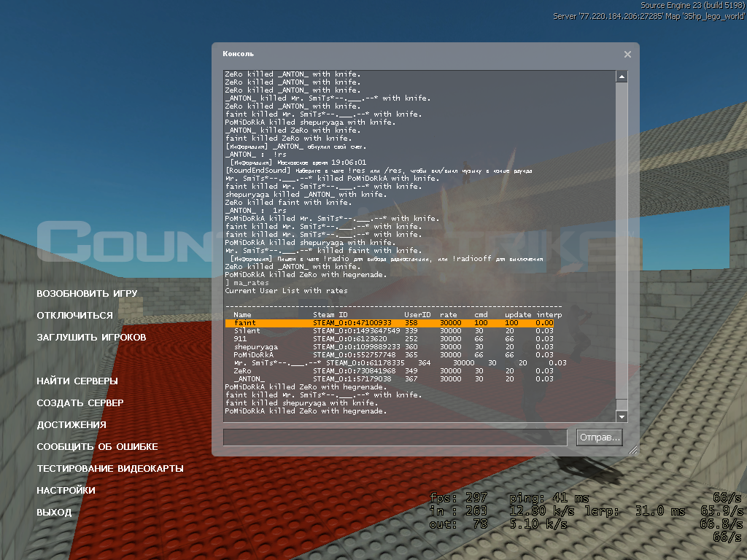Viewport: 747px width, 560px height.
Task: Open НАСТРОЙКИ options
Action: tap(66, 491)
